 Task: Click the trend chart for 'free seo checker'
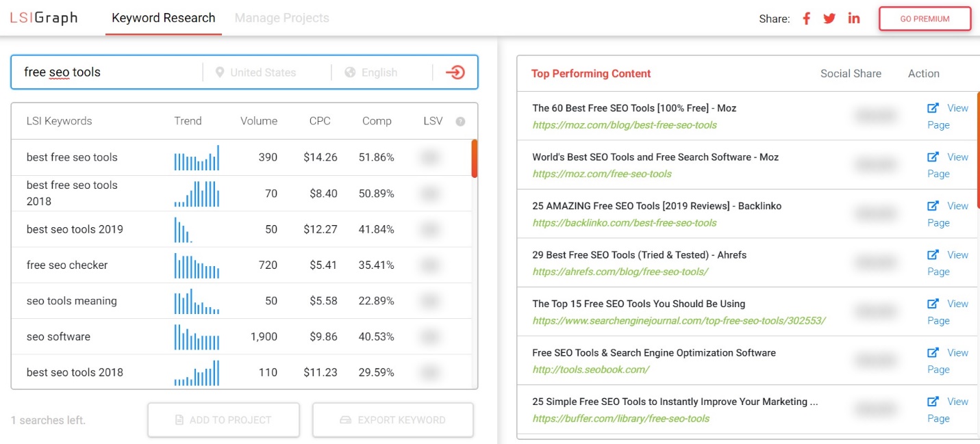pos(197,265)
